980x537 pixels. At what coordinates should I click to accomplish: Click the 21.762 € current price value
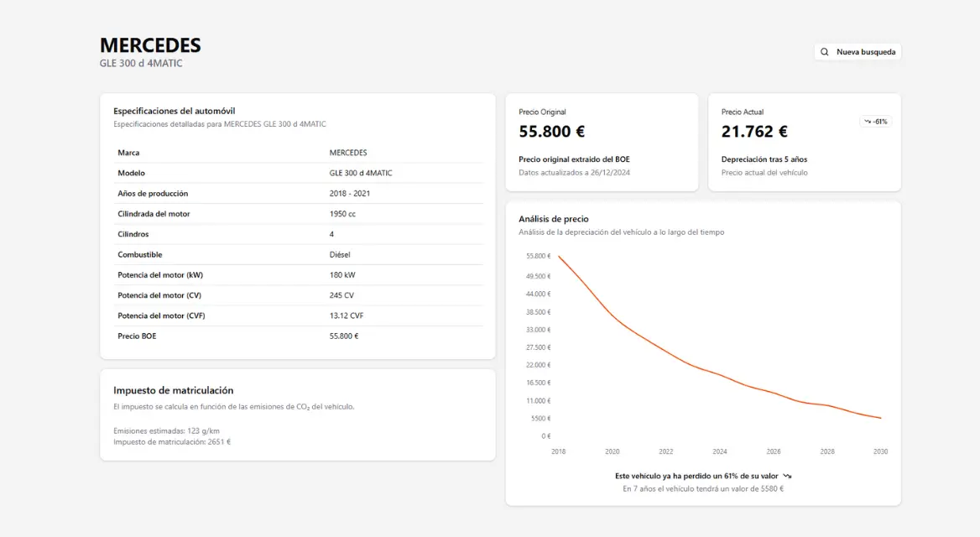(754, 132)
